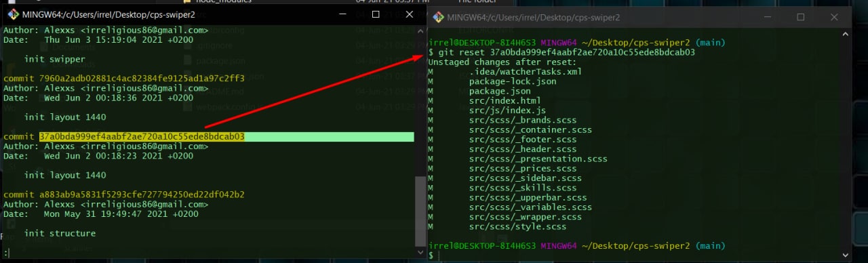Click the src/scss/_prices.scss entry
Screen dimensions: 868x263
[523, 169]
